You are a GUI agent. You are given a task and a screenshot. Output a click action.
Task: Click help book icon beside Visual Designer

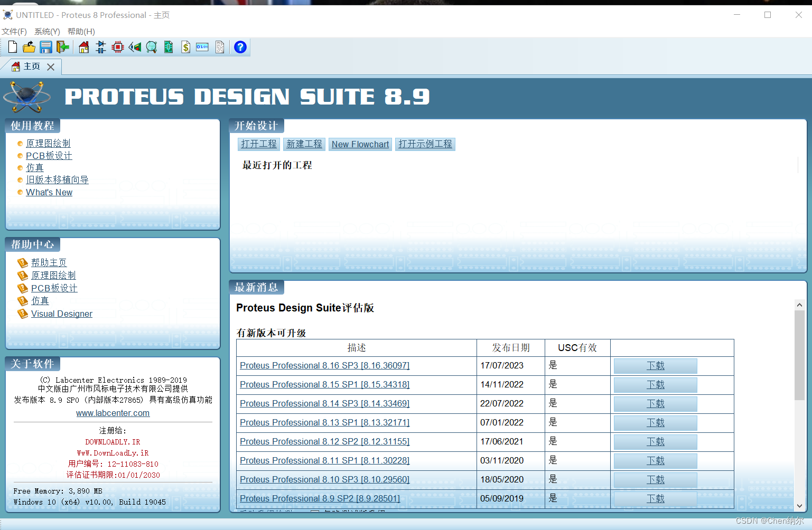coord(23,314)
